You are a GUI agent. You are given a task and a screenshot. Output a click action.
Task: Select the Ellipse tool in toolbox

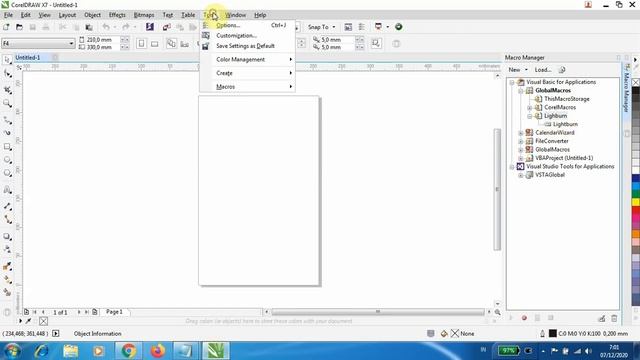point(7,160)
